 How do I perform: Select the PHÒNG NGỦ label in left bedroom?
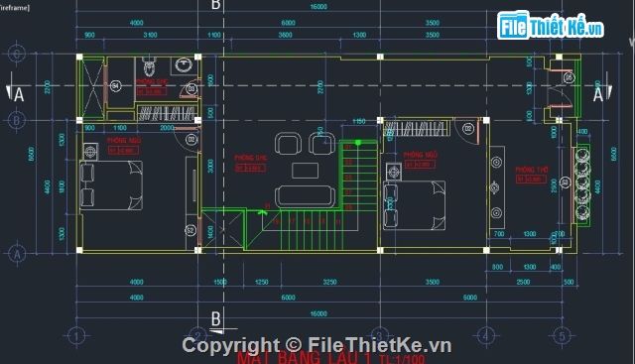coord(124,140)
